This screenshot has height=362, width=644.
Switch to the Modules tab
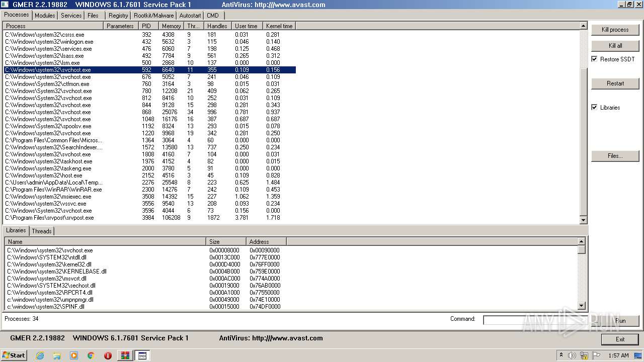(x=45, y=16)
